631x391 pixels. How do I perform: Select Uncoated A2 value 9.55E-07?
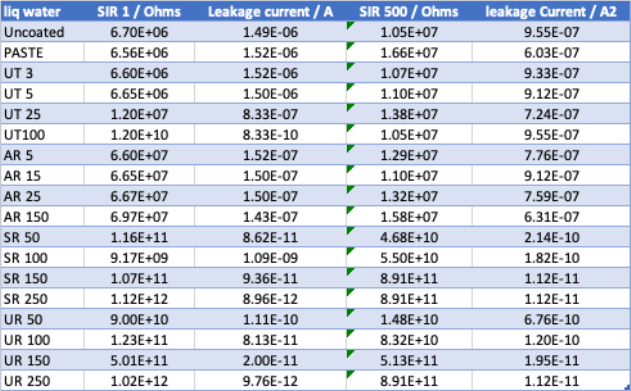(552, 32)
